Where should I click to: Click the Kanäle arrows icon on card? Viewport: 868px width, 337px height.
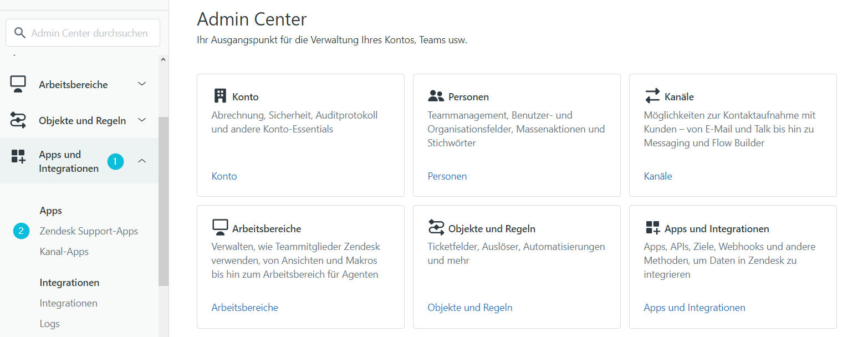coord(652,96)
